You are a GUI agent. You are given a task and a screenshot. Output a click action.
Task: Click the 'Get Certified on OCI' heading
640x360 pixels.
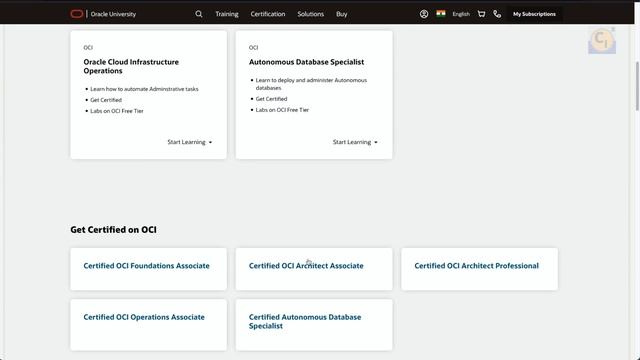click(x=113, y=230)
